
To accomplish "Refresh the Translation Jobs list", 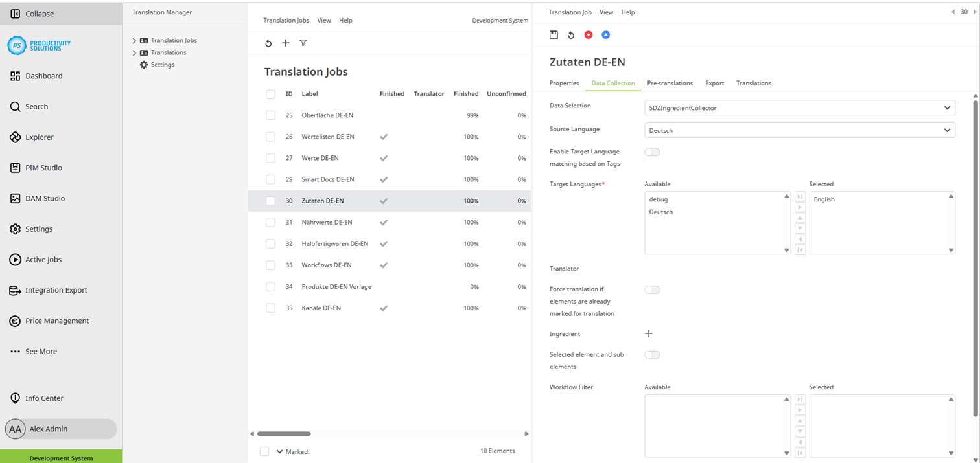I will click(x=269, y=43).
